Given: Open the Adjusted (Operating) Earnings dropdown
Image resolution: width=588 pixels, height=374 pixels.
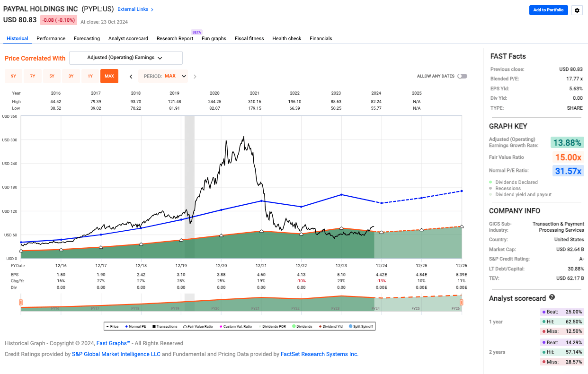Looking at the screenshot, I should 126,58.
